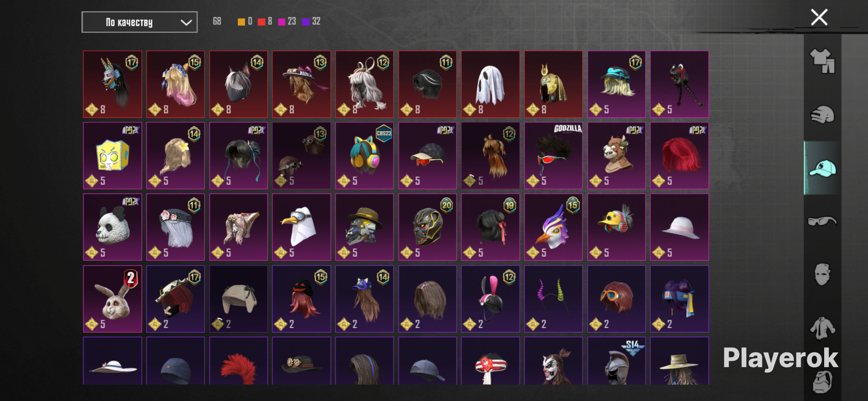The image size is (868, 401).
Task: Open the backpack category icon
Action: point(822,381)
